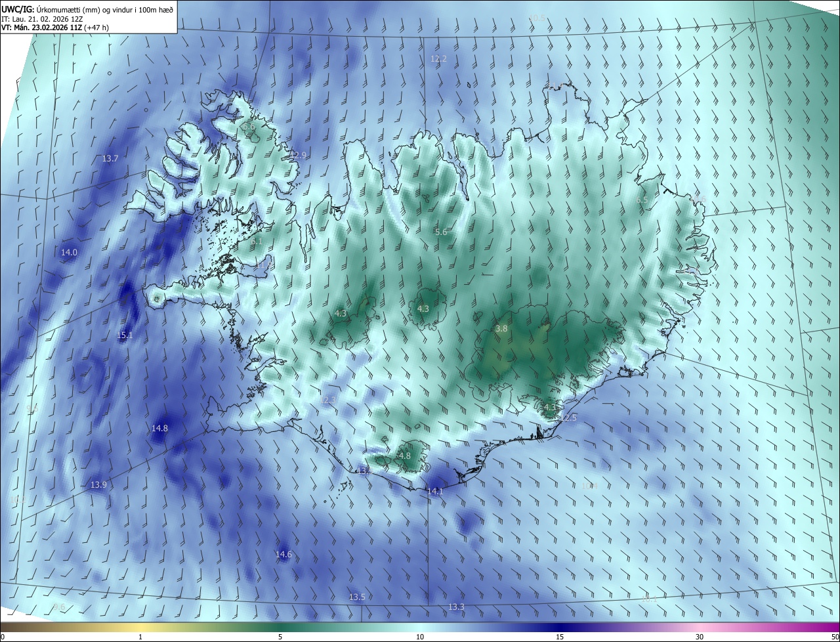Click the 15.1 maximum value label

pos(125,335)
